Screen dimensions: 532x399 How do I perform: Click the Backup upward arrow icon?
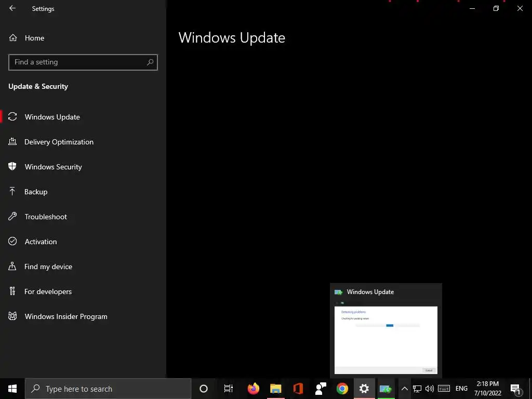point(12,191)
